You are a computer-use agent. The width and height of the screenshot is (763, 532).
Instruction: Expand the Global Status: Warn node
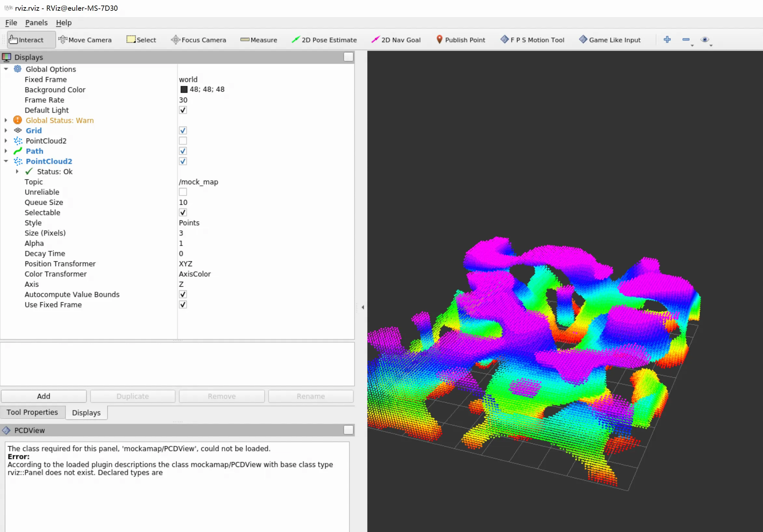point(6,120)
